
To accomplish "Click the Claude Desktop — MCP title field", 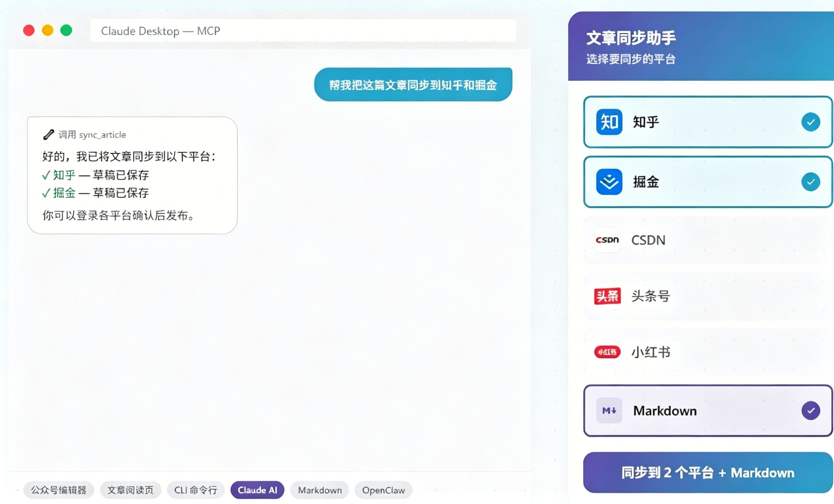I will [x=303, y=30].
